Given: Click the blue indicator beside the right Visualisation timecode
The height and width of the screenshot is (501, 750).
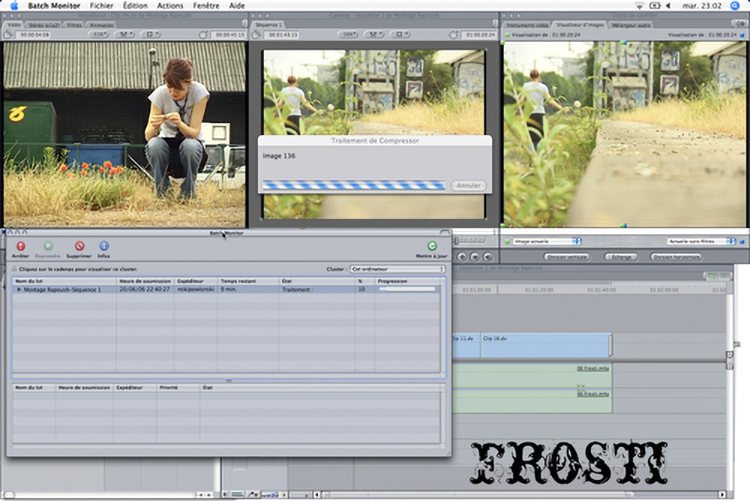Looking at the screenshot, I should pos(742,35).
